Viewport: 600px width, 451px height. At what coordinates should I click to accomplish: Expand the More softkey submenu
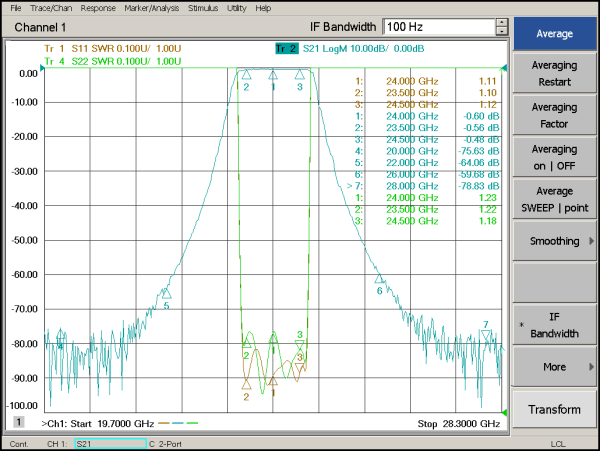pos(554,367)
